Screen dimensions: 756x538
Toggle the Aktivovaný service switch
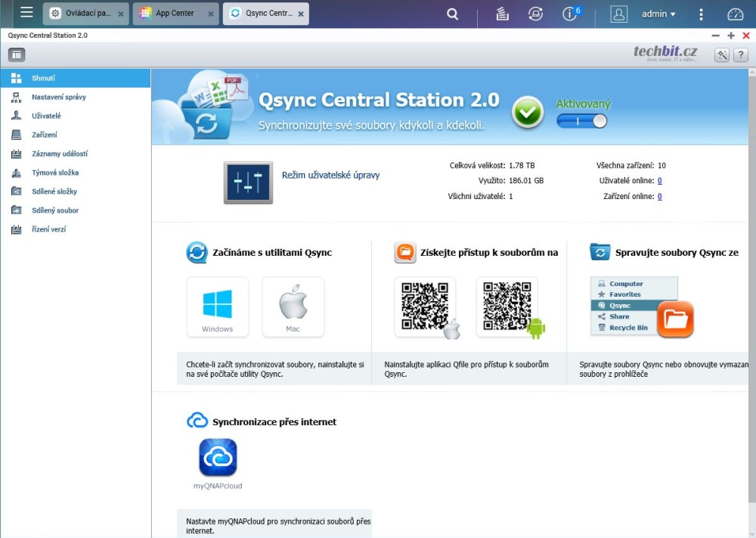coord(581,121)
